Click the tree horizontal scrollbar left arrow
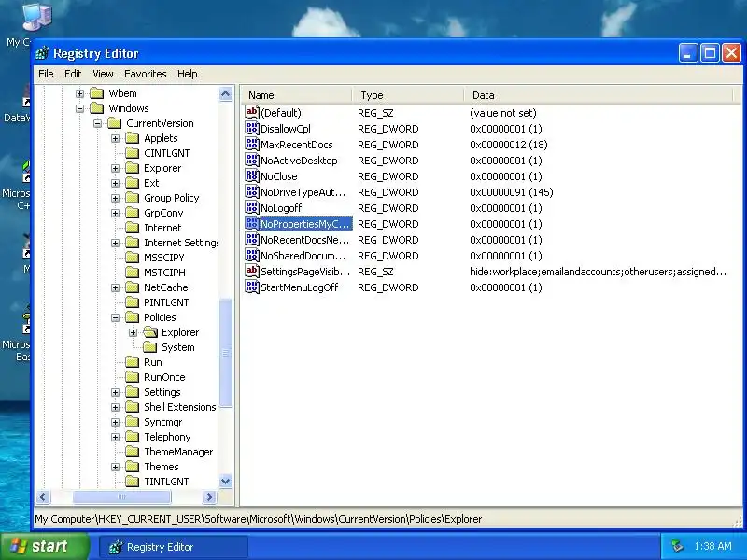747x560 pixels. pyautogui.click(x=42, y=497)
